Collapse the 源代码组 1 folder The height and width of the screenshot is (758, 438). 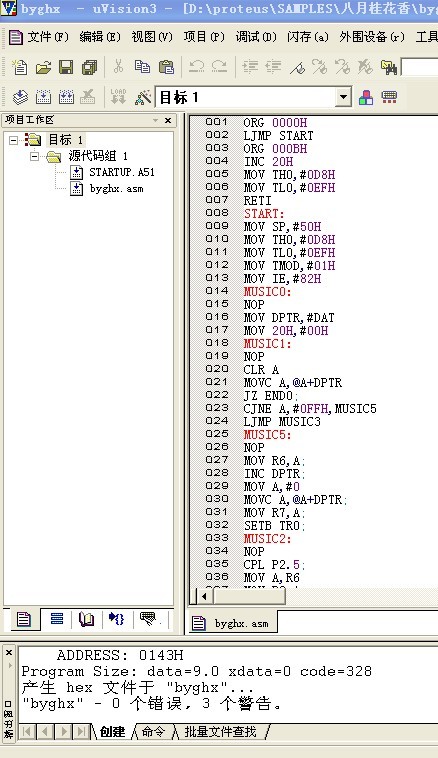click(x=34, y=156)
